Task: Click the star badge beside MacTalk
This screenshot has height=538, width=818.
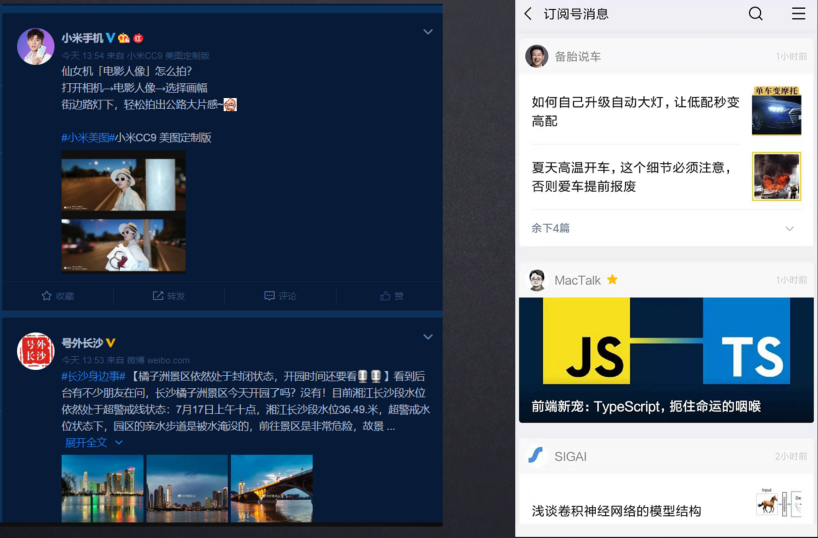Action: click(612, 280)
